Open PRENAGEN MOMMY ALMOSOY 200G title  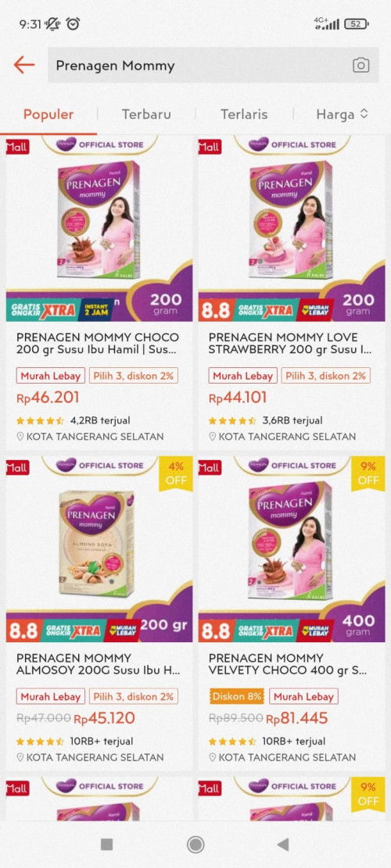(x=98, y=664)
